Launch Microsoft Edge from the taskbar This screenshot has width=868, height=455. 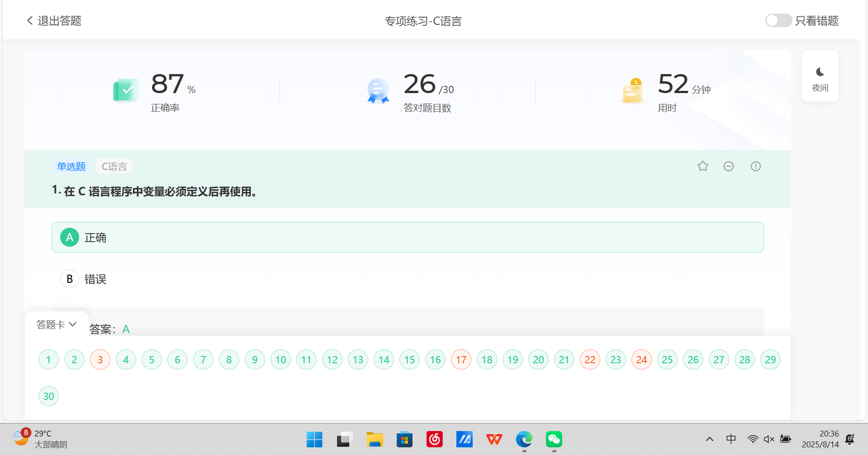coord(524,439)
